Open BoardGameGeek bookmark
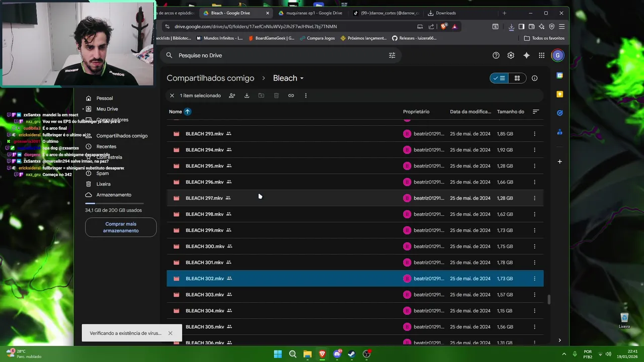644x362 pixels. [x=272, y=38]
